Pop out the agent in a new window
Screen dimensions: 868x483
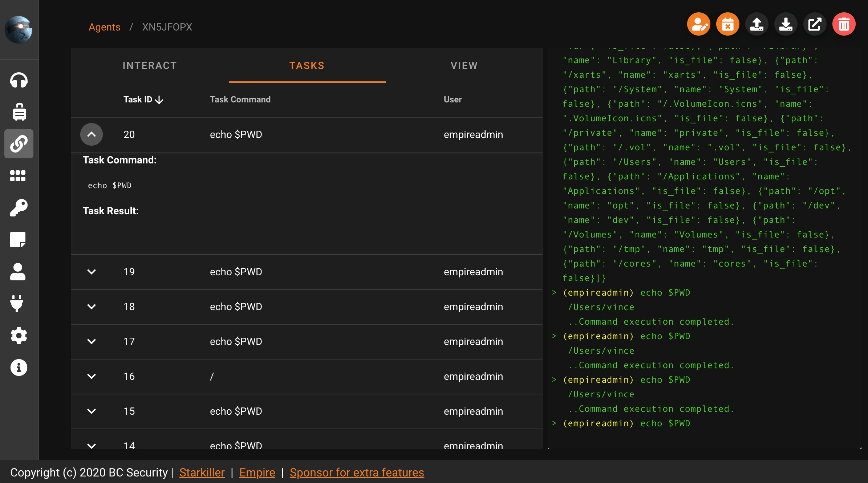click(x=815, y=24)
